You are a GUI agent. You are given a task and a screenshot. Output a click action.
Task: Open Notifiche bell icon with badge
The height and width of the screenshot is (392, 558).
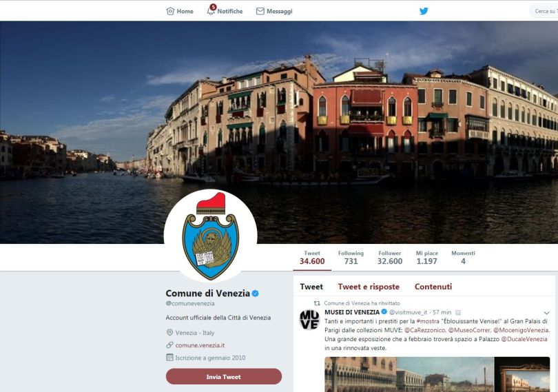point(211,10)
